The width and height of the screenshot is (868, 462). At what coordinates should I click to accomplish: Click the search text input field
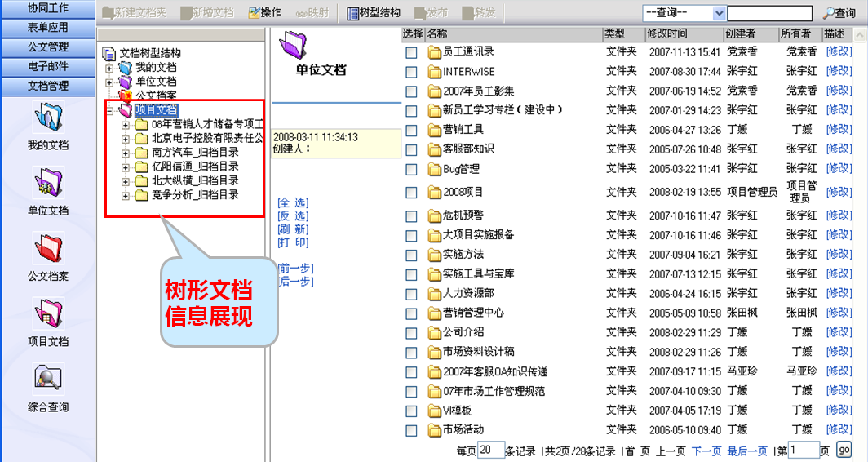[x=769, y=13]
